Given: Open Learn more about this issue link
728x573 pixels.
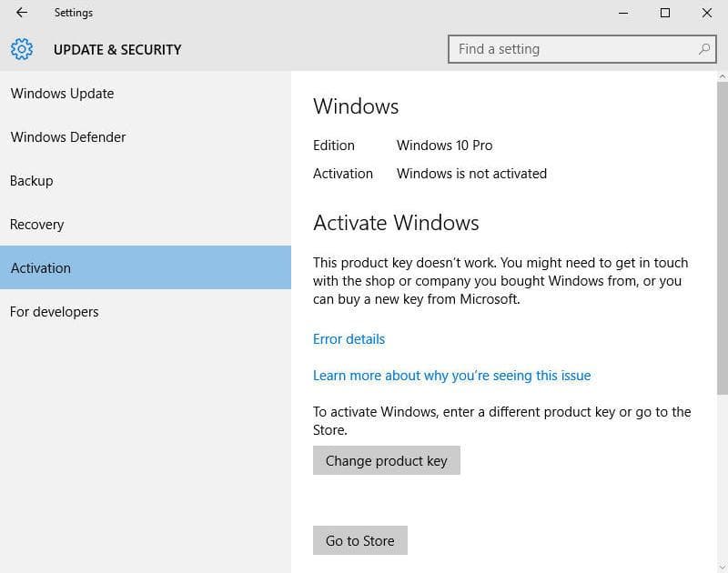Looking at the screenshot, I should (x=451, y=376).
